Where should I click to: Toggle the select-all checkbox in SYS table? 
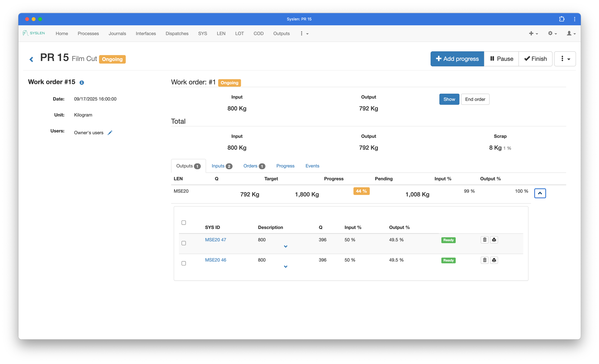(184, 223)
